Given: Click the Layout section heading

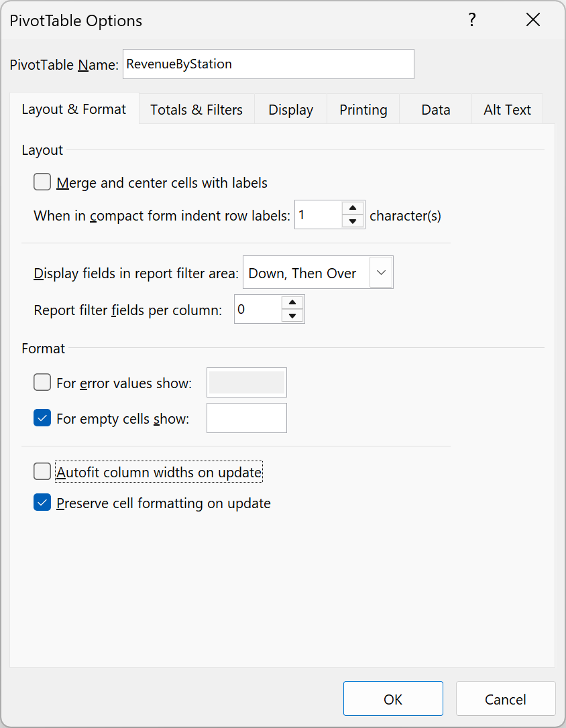Looking at the screenshot, I should (42, 150).
